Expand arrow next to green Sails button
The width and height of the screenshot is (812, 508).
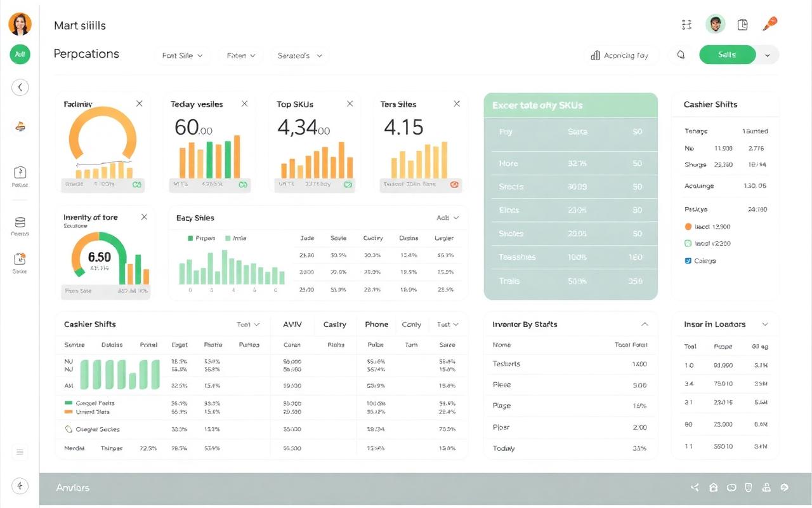click(768, 55)
